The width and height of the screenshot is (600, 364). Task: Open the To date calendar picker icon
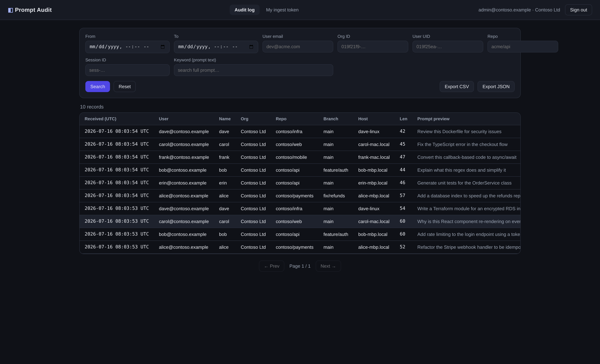click(x=251, y=47)
